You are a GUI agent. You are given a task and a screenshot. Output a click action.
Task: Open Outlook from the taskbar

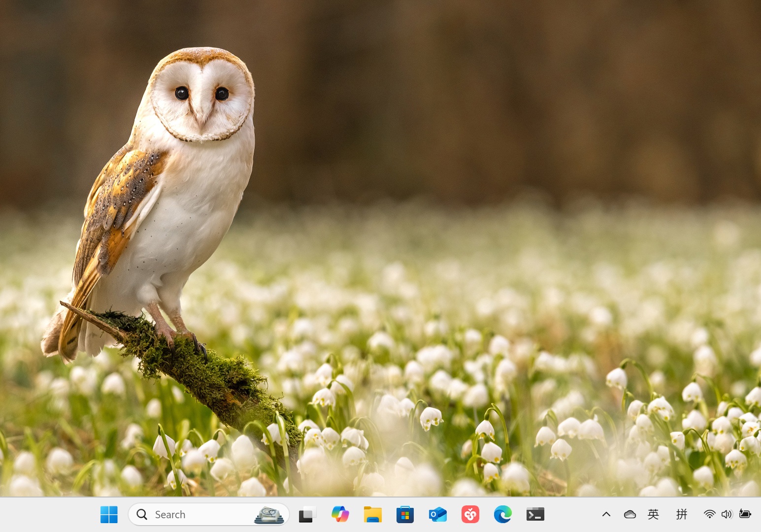point(437,515)
